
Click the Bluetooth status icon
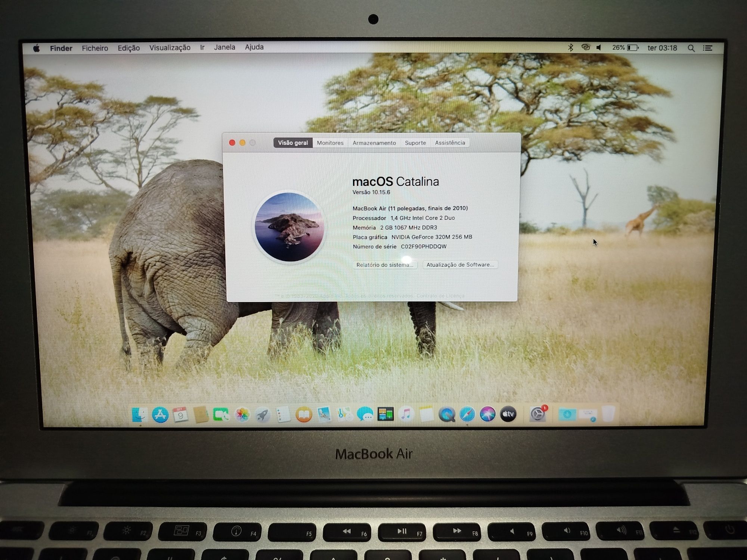point(570,47)
